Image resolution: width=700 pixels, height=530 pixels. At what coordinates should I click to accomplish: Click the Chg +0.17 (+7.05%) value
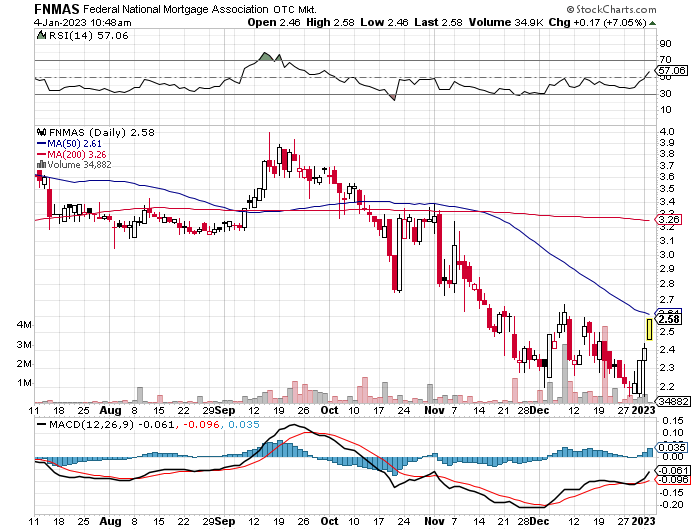coord(597,22)
